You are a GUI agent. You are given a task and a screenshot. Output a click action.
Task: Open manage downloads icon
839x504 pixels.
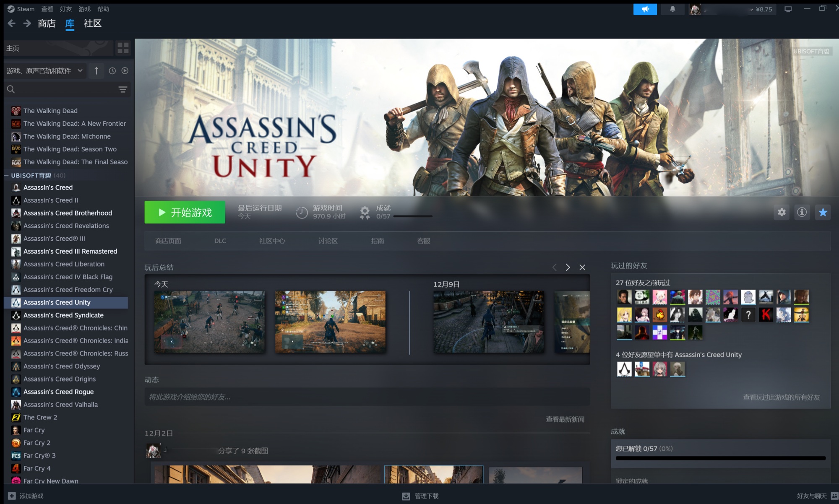[406, 496]
